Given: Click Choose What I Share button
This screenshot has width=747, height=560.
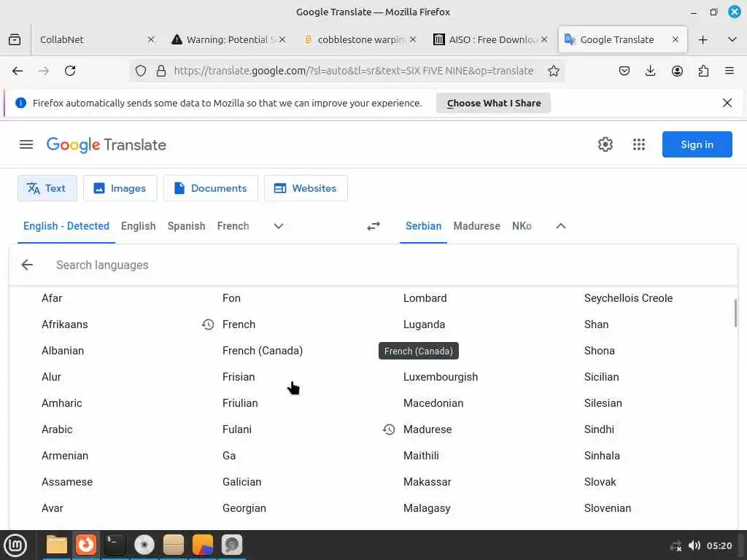Looking at the screenshot, I should 494,104.
